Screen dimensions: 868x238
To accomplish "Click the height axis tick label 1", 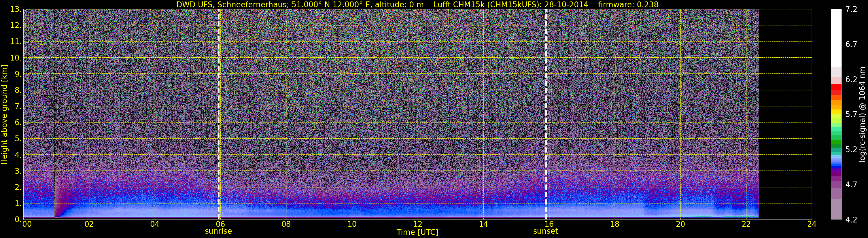I will (x=18, y=203).
